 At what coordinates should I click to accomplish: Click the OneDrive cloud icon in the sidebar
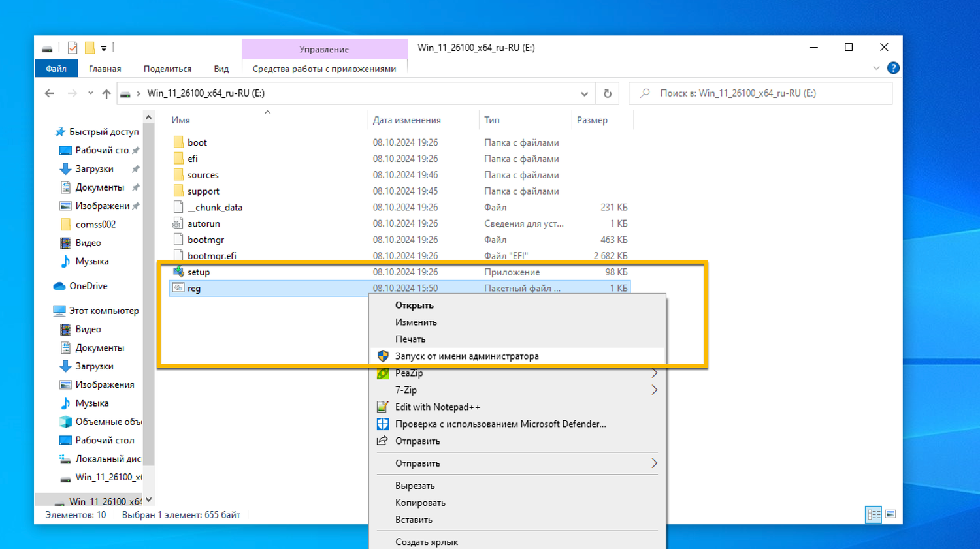tap(59, 286)
